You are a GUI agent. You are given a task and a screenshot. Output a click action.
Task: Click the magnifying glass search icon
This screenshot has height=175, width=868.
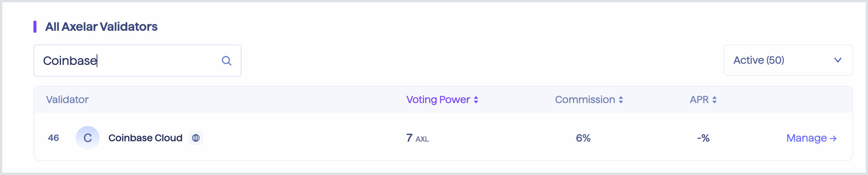[227, 61]
